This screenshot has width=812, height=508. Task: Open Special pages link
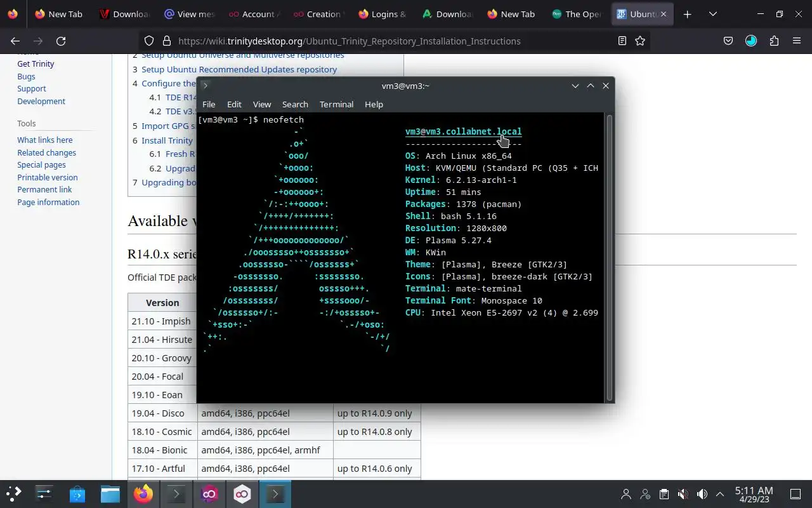coord(41,164)
